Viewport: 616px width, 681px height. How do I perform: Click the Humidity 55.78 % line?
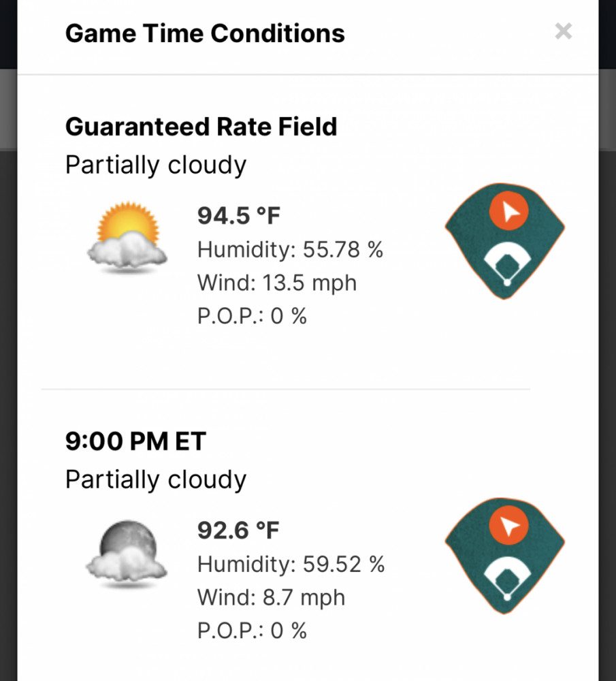pos(290,249)
